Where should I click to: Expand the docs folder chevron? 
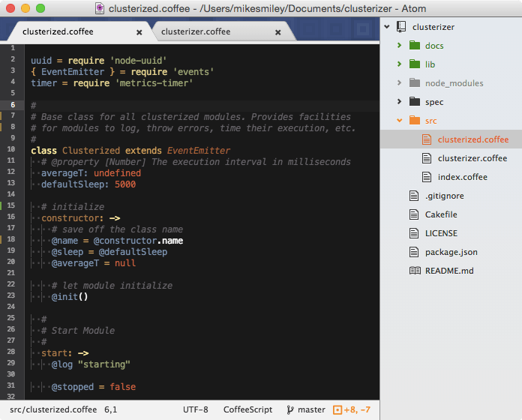(400, 45)
